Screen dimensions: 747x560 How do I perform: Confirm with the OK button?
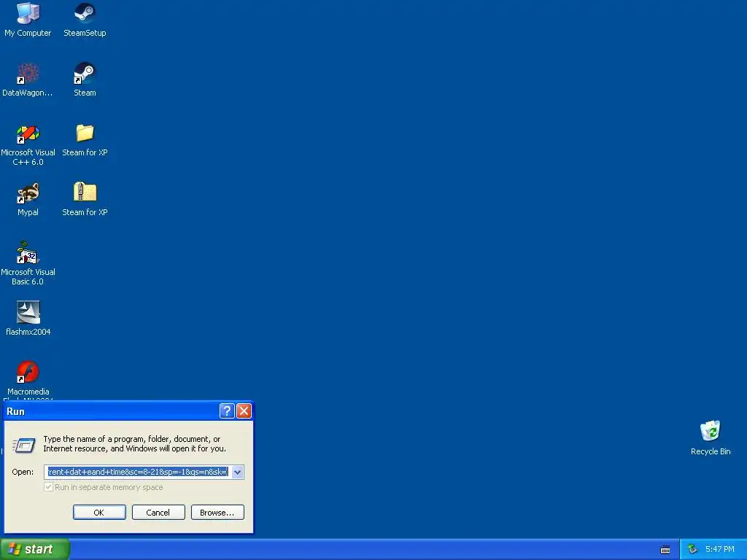point(99,513)
